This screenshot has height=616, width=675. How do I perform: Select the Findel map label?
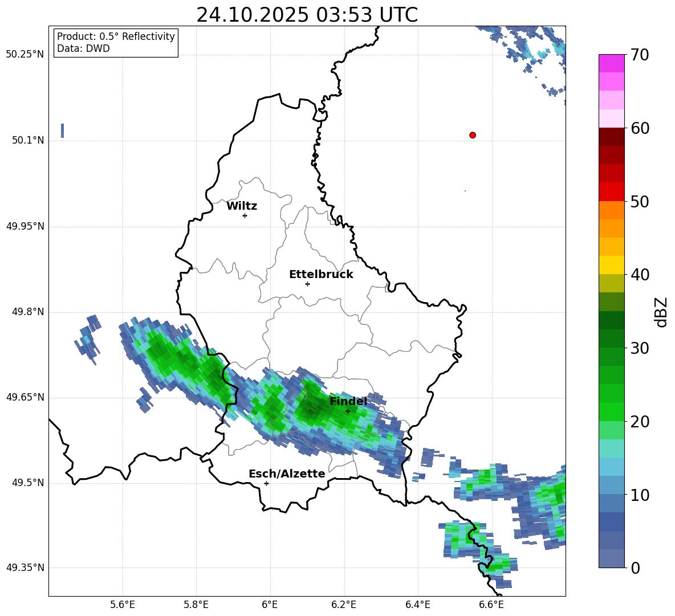[348, 401]
